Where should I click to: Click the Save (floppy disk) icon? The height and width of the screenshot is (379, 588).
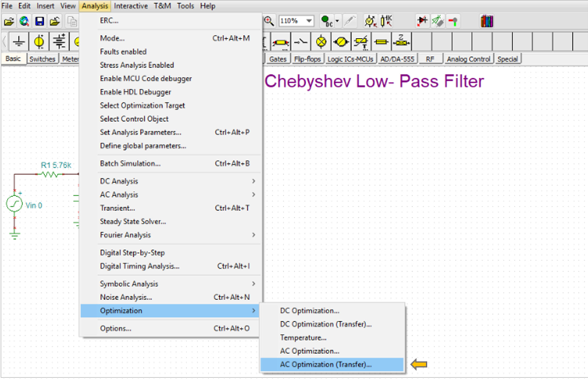(x=40, y=21)
